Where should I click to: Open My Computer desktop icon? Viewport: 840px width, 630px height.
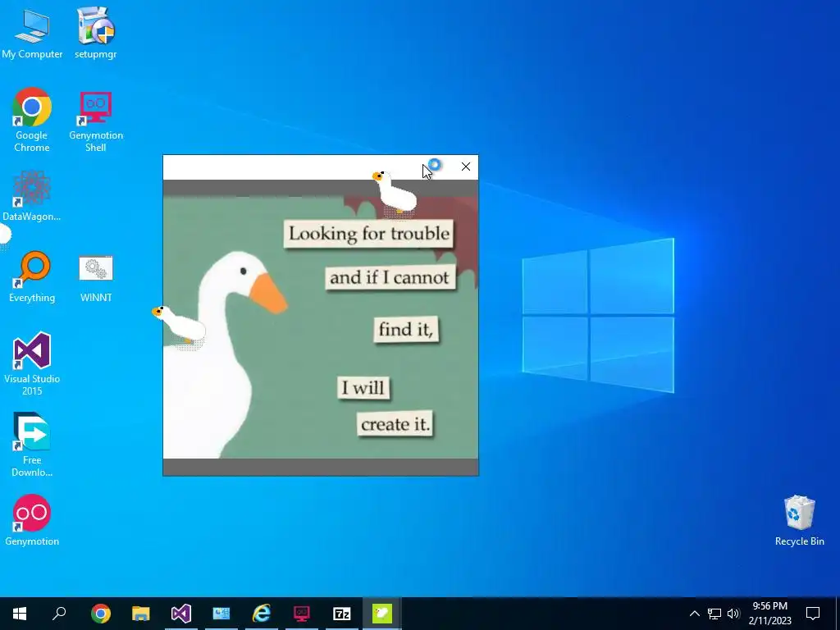[32, 33]
